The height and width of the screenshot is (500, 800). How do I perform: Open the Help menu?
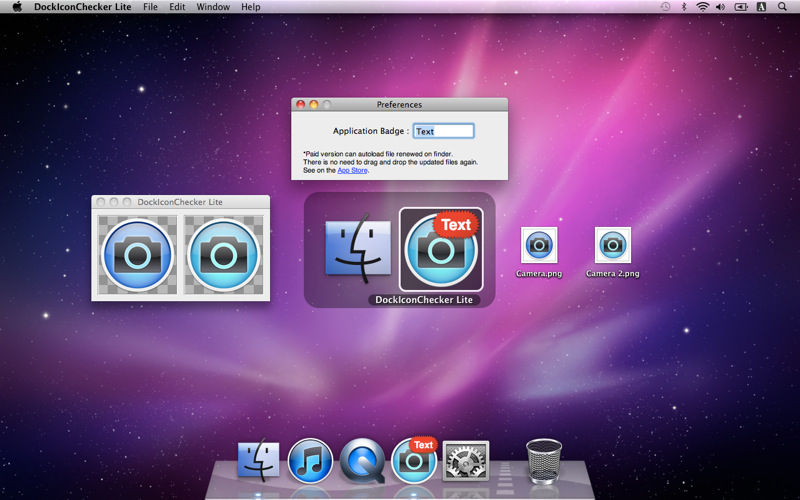[x=251, y=7]
